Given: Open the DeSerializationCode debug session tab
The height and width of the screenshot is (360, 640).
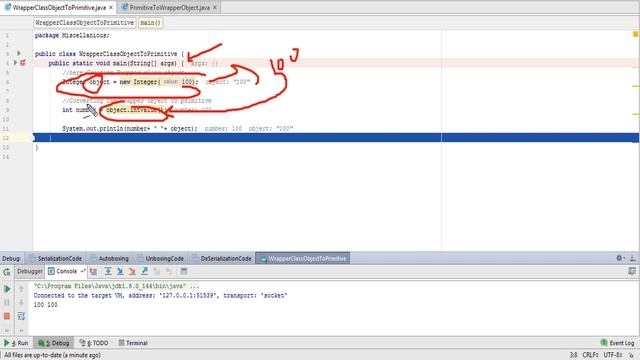Looking at the screenshot, I should point(222,258).
